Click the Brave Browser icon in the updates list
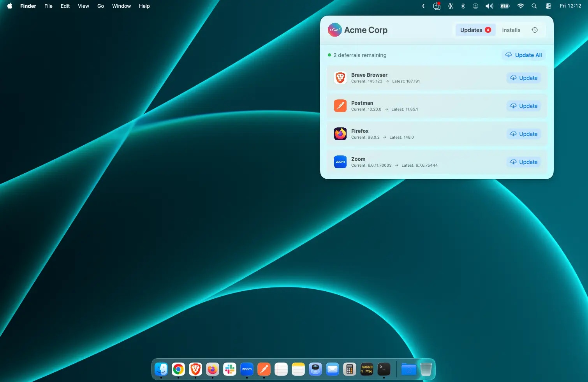Screen dimensions: 588x382 (340, 77)
